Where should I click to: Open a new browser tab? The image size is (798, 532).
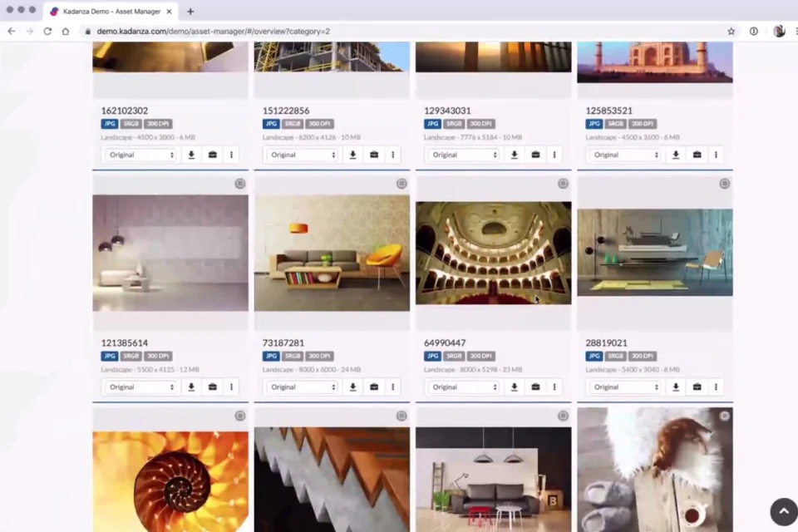click(x=190, y=11)
